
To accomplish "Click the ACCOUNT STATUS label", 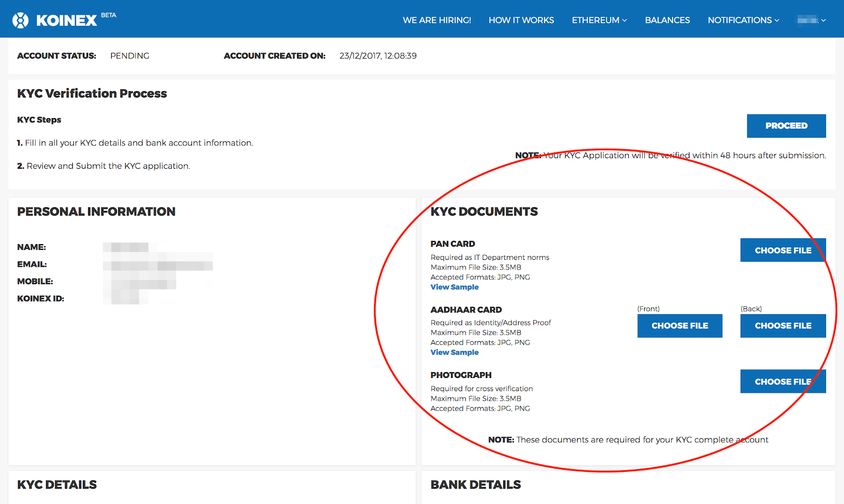I will (x=56, y=56).
